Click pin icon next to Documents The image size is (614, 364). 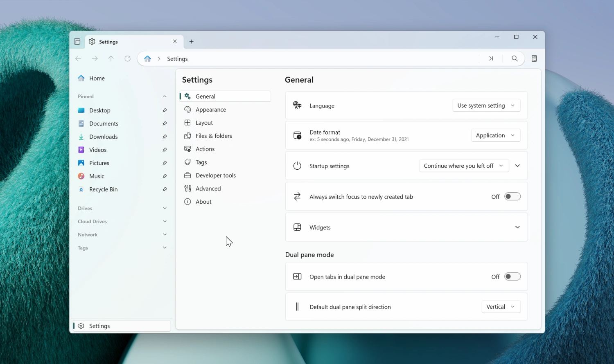[165, 124]
